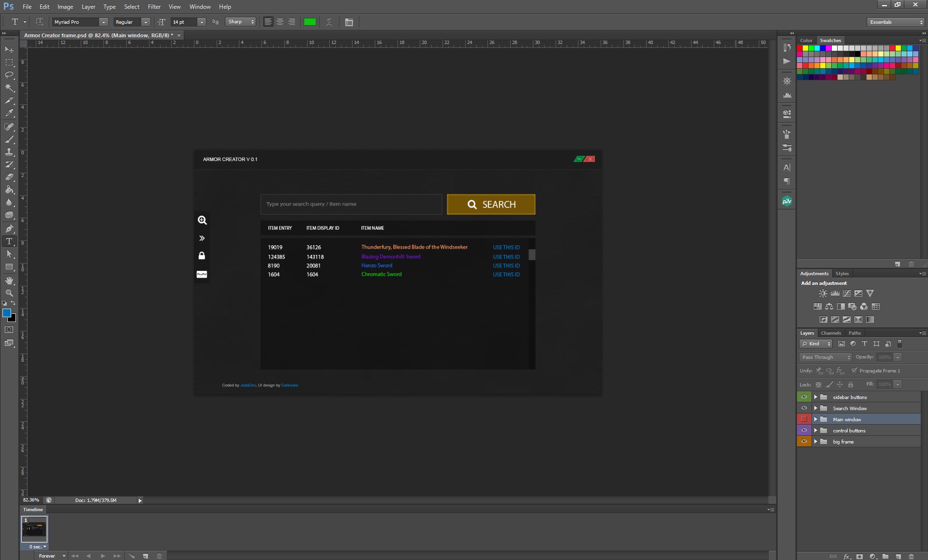
Task: Add a Brightness/Contrast adjustment
Action: click(823, 293)
